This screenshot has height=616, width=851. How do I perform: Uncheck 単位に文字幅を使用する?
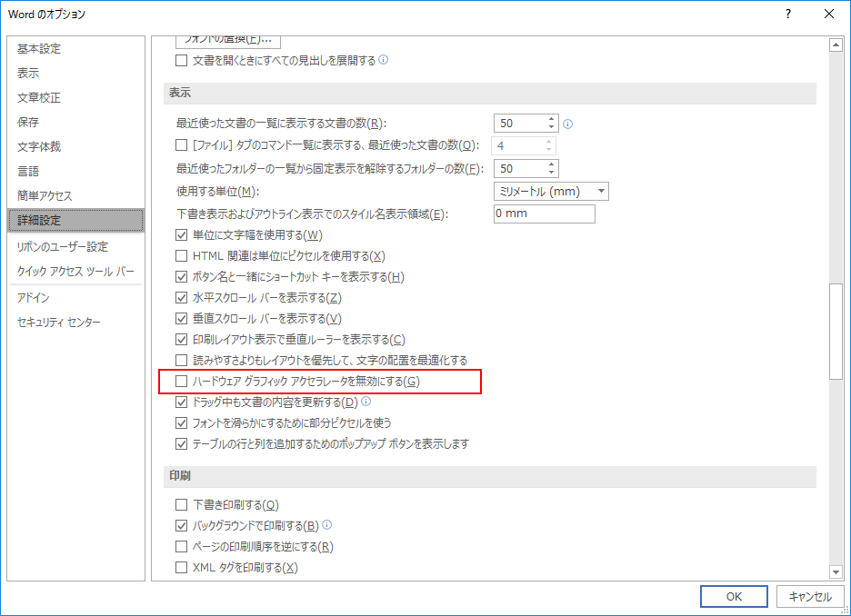[x=181, y=235]
